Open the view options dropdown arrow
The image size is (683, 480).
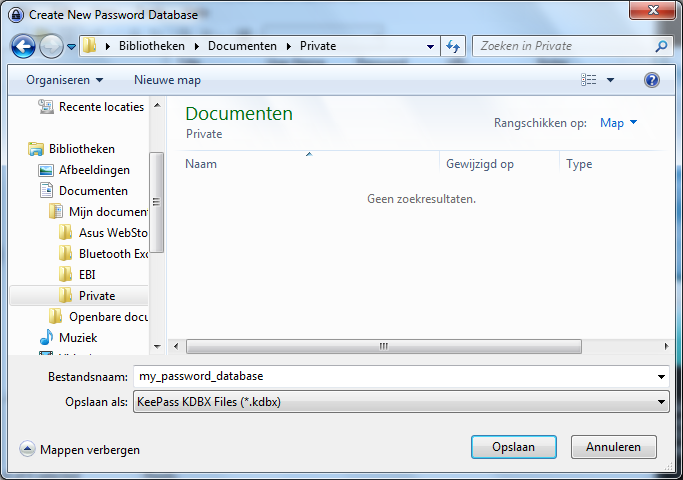tap(610, 80)
